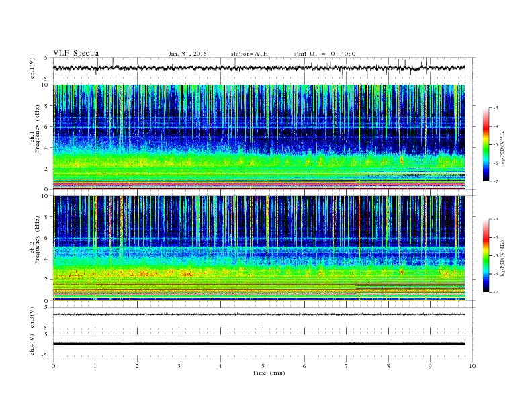Click the "10" tick label on time axis
532x411 pixels.
tap(472, 366)
